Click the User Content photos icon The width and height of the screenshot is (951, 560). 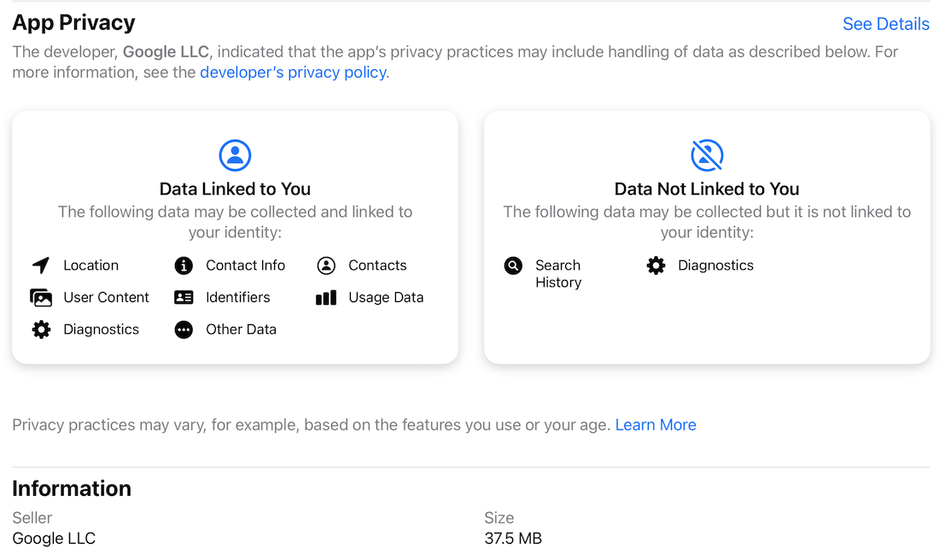pyautogui.click(x=41, y=297)
